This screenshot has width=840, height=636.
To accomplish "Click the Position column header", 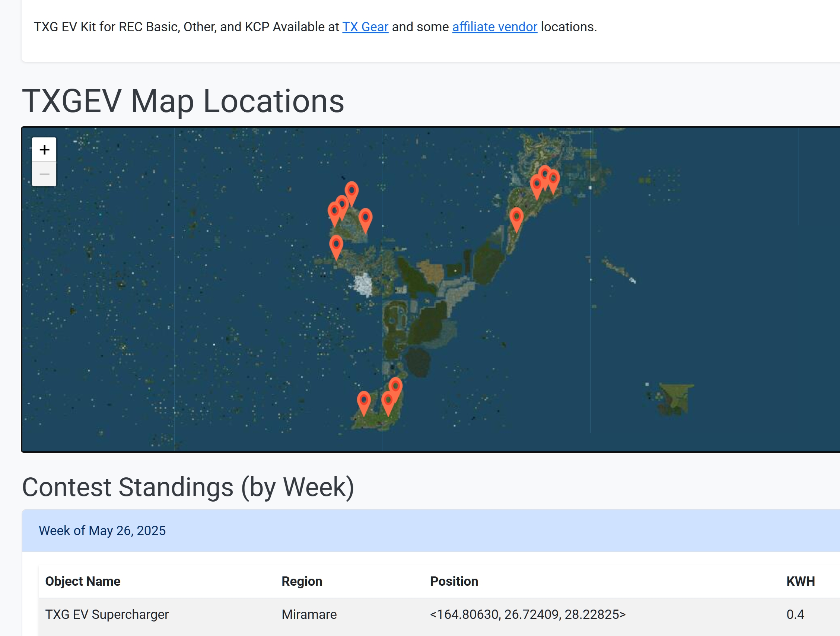I will click(454, 581).
